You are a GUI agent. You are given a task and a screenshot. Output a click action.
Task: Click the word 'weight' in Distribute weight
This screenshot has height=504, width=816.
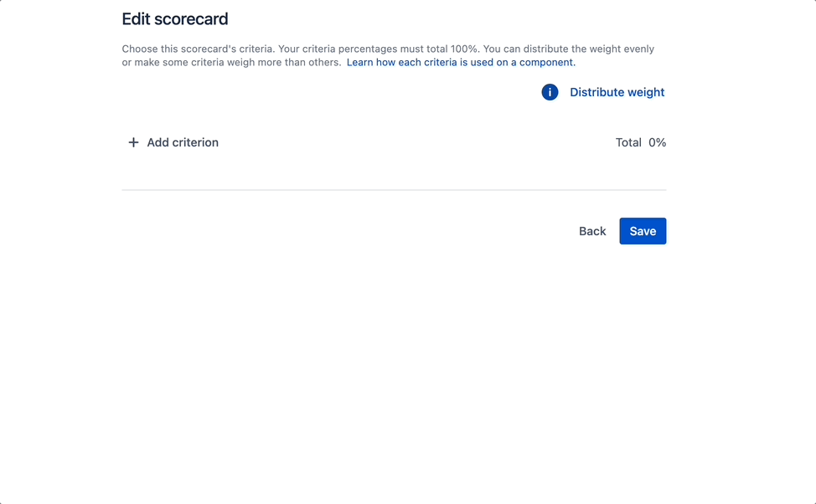tap(643, 92)
